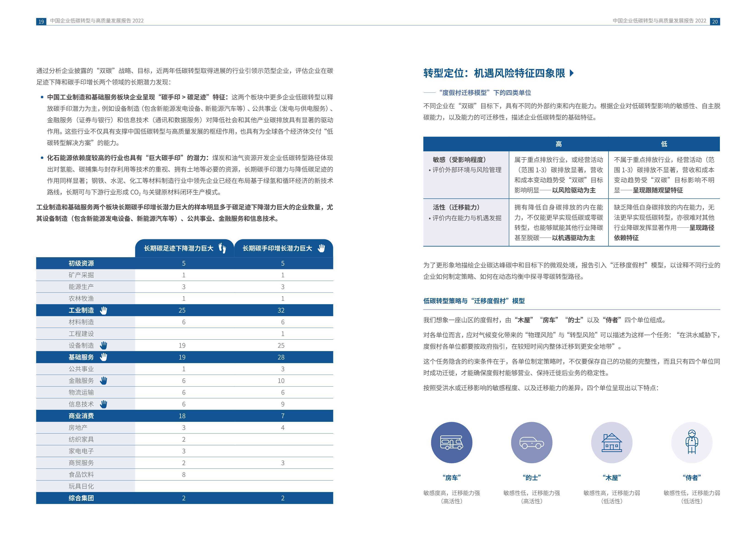Click the hand icon beside 设备制造
This screenshot has width=756, height=534.
[x=104, y=346]
